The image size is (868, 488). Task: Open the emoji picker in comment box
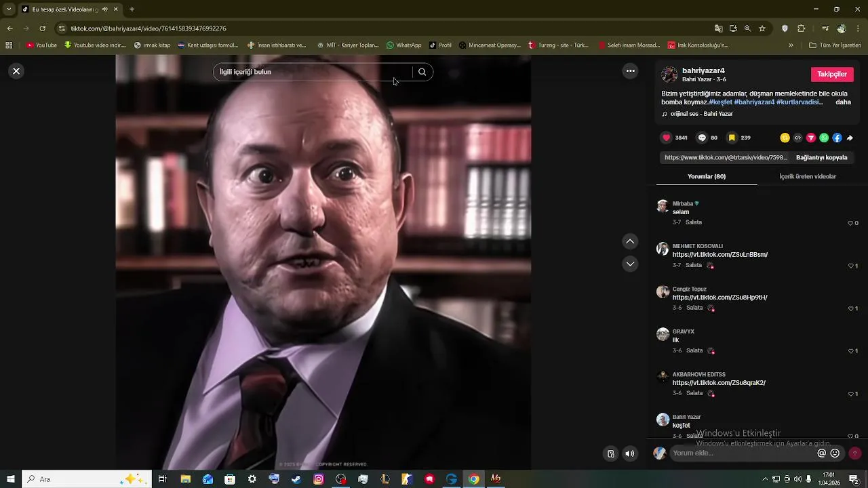pos(835,453)
